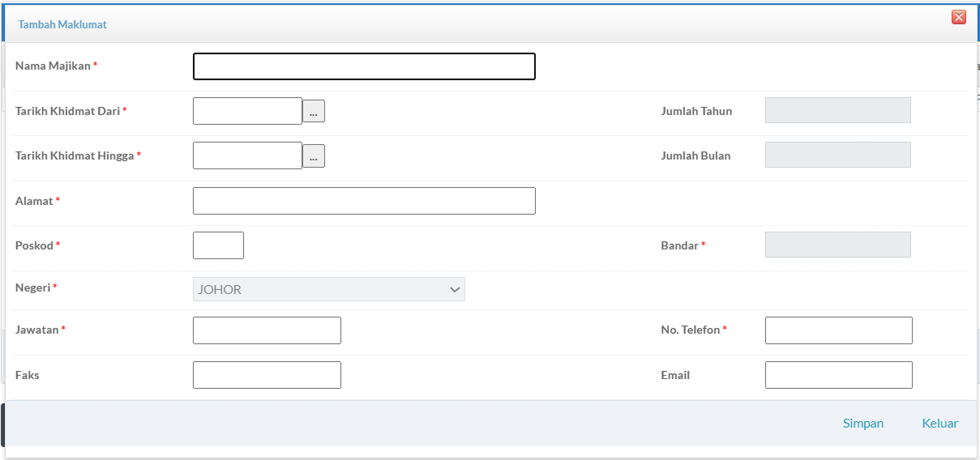Click the Email text box
The image size is (980, 460).
[838, 375]
